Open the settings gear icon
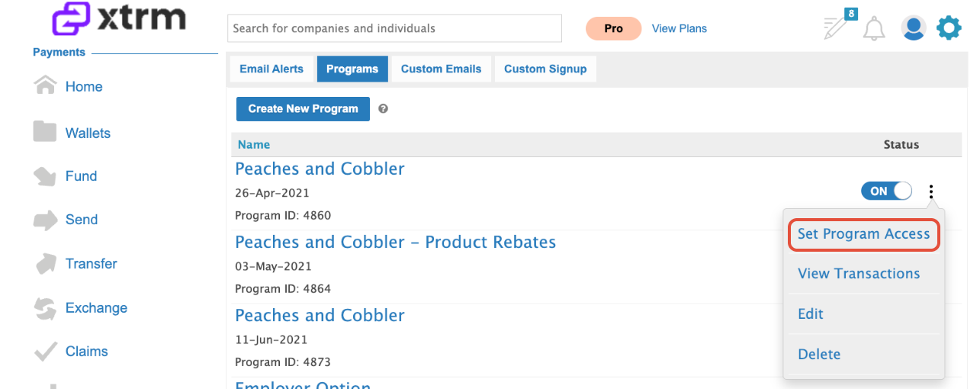The image size is (980, 389). pos(949,28)
